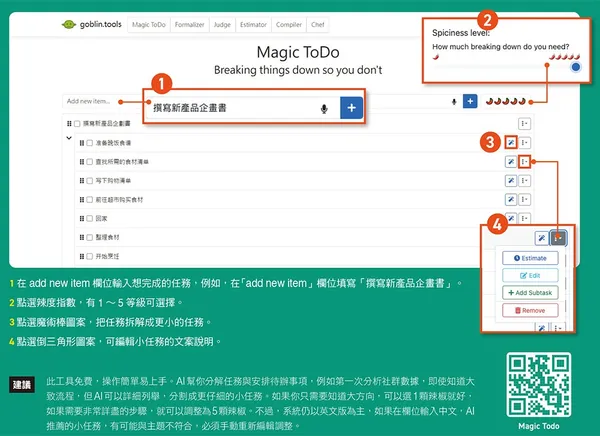Click the drag handle for 回家

82,218
